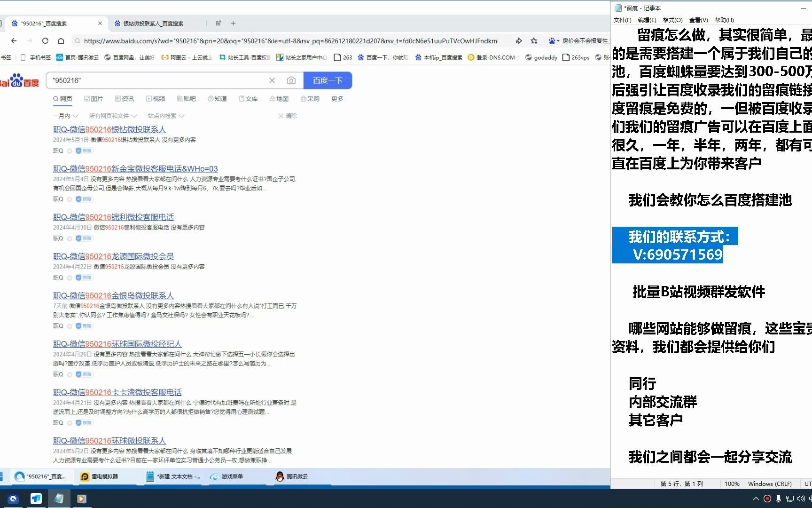Open result 金银岛微投联系人
812x508 pixels.
click(x=113, y=296)
